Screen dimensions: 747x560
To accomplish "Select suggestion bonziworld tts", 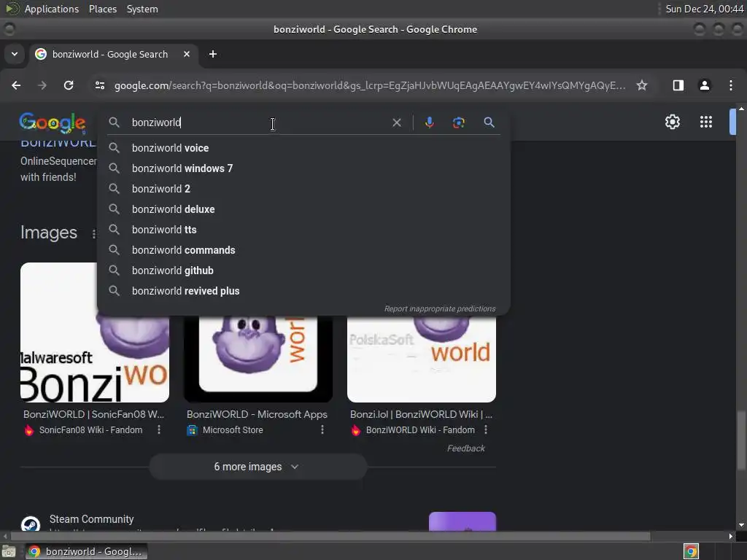I will pos(303,230).
